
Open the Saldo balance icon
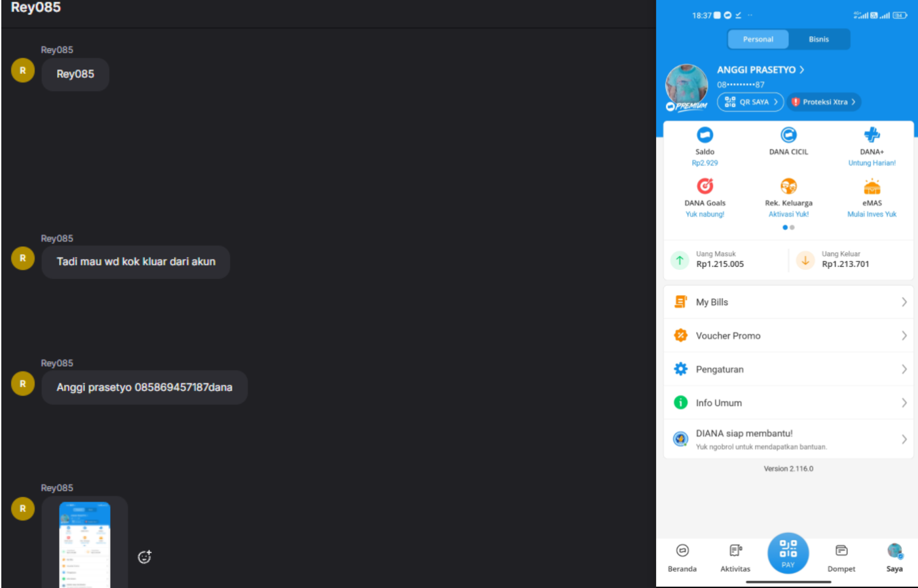705,135
